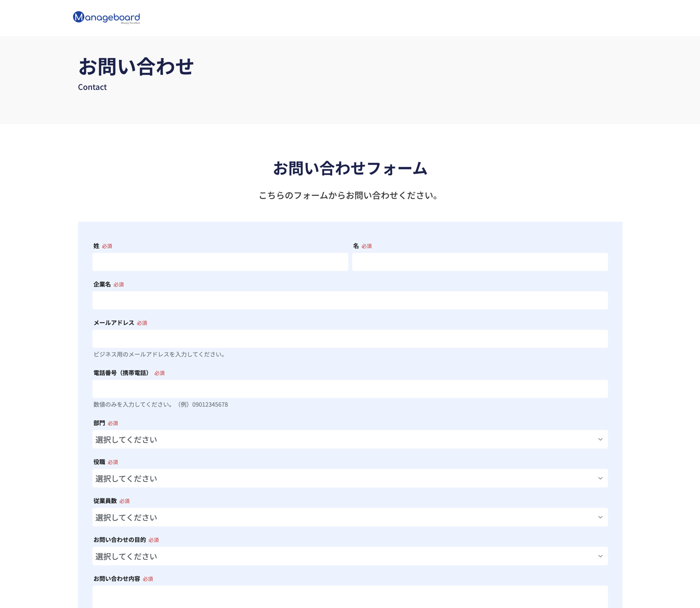Select the 企業名 input field

click(350, 300)
